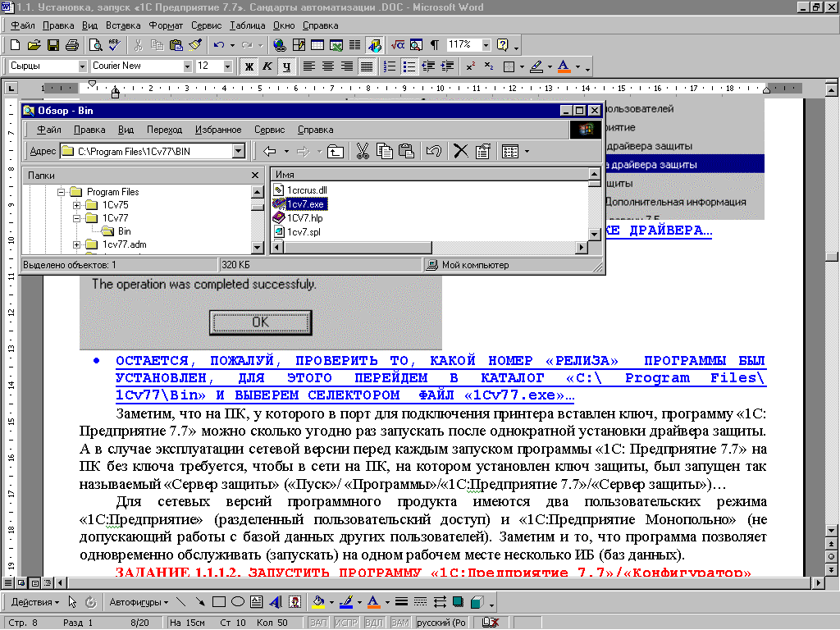Insert hyperlink globe icon
This screenshot has width=840, height=630.
click(279, 45)
